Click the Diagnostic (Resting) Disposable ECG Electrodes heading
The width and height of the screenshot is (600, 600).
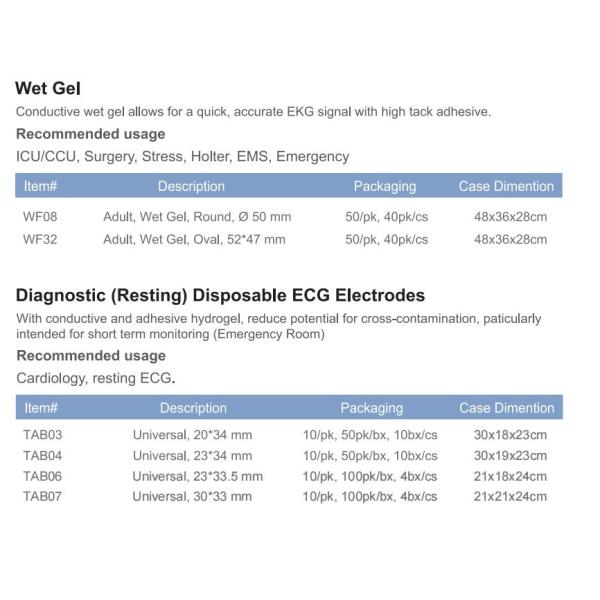click(221, 296)
